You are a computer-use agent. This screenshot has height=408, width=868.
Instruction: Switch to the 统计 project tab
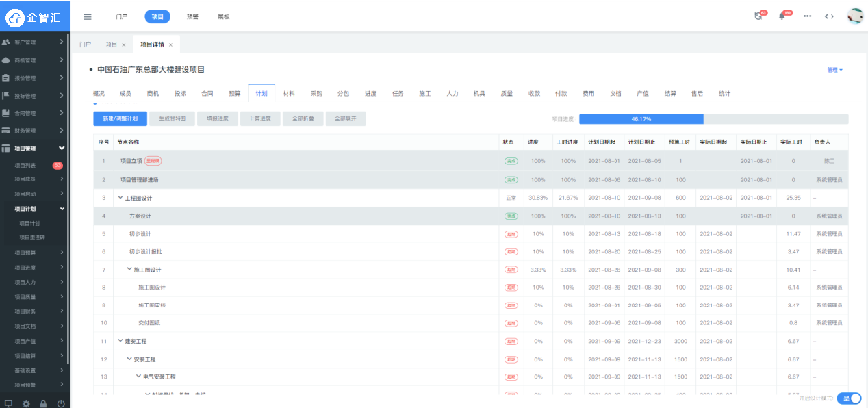[x=724, y=94]
